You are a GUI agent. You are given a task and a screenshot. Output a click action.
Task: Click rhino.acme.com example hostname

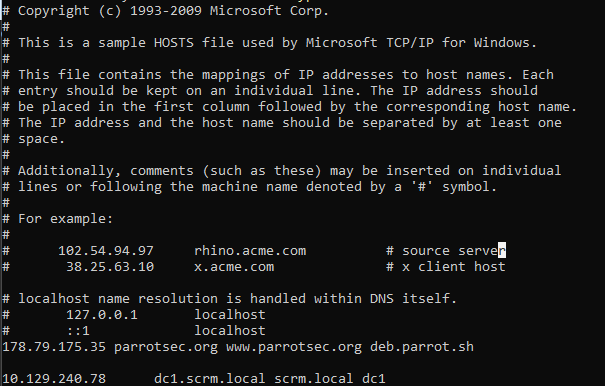click(x=250, y=251)
